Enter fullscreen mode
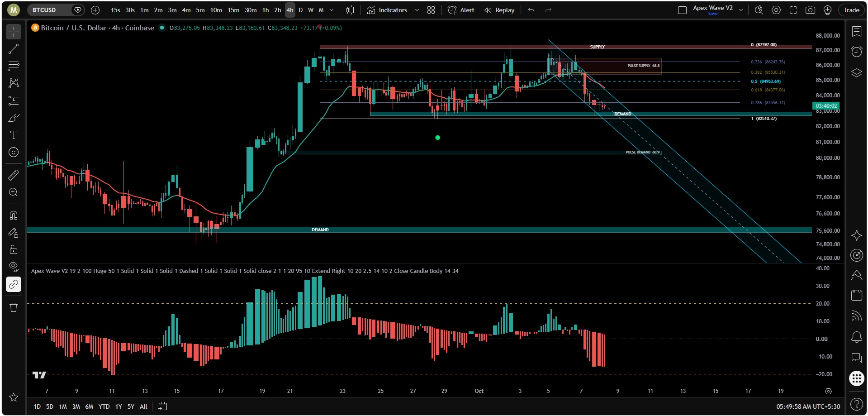The image size is (868, 416). pyautogui.click(x=793, y=10)
